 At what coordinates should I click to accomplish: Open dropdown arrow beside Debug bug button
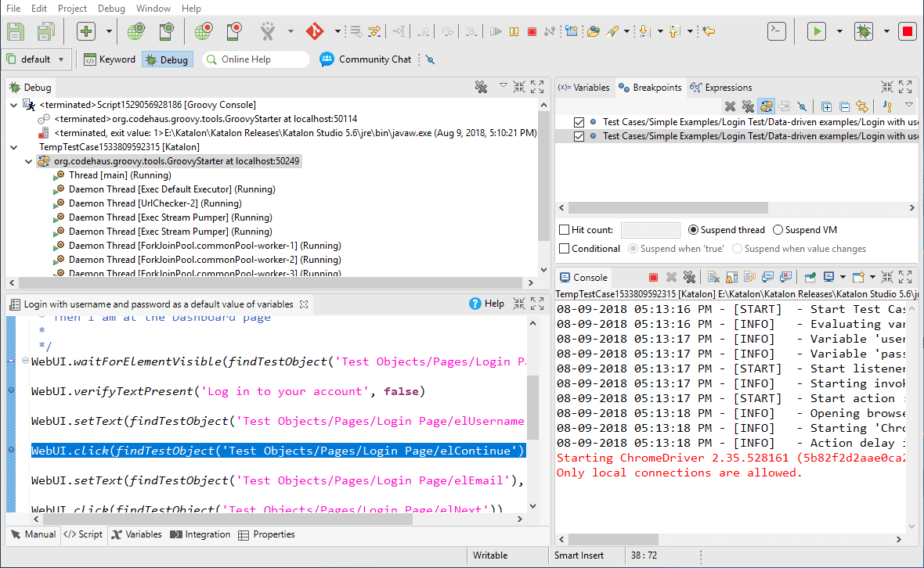[x=886, y=31]
